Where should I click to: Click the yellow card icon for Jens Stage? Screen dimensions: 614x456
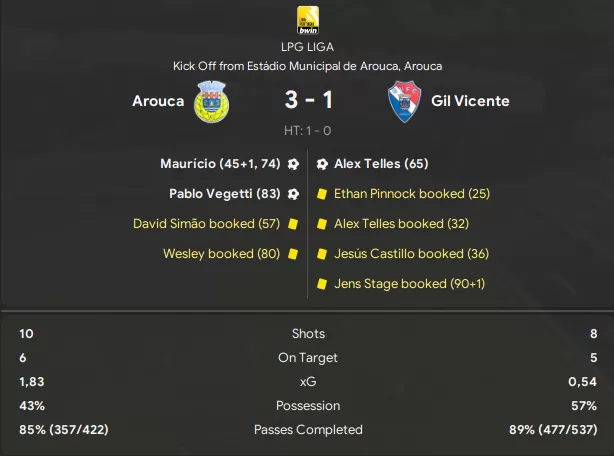coord(322,284)
